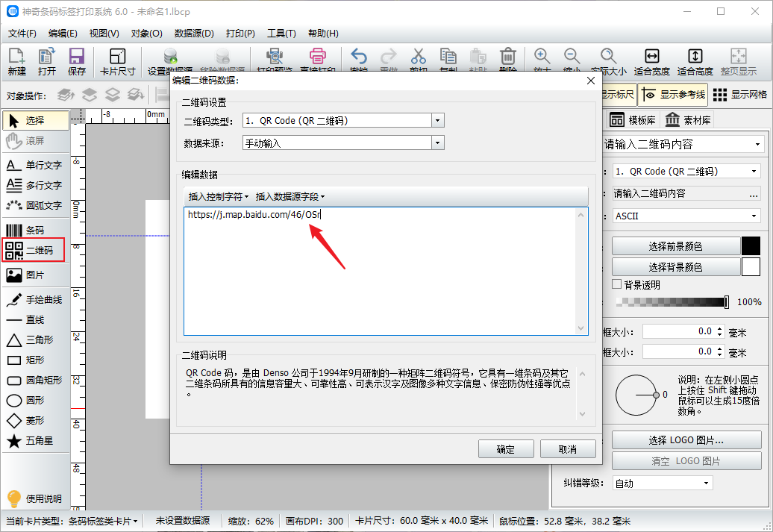Click Select foreground color button (选择前景颜色)
This screenshot has height=532, width=773.
point(676,246)
